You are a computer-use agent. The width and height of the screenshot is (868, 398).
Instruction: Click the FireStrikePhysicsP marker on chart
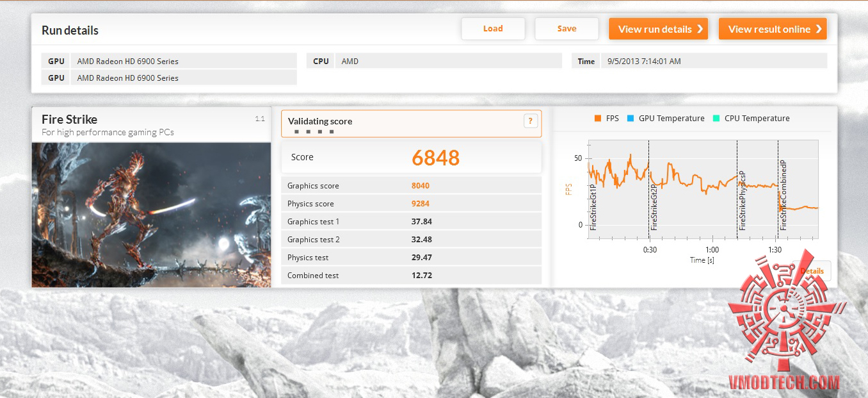click(743, 201)
